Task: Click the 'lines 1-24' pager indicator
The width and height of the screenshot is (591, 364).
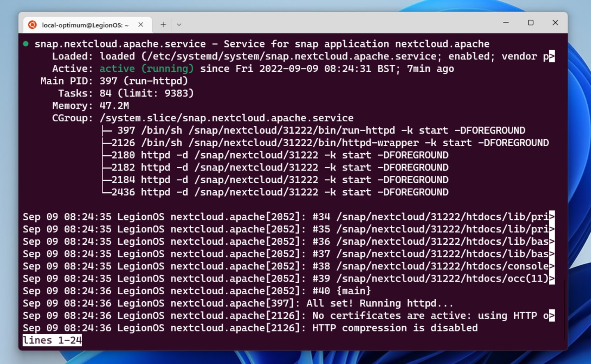Action: point(52,340)
